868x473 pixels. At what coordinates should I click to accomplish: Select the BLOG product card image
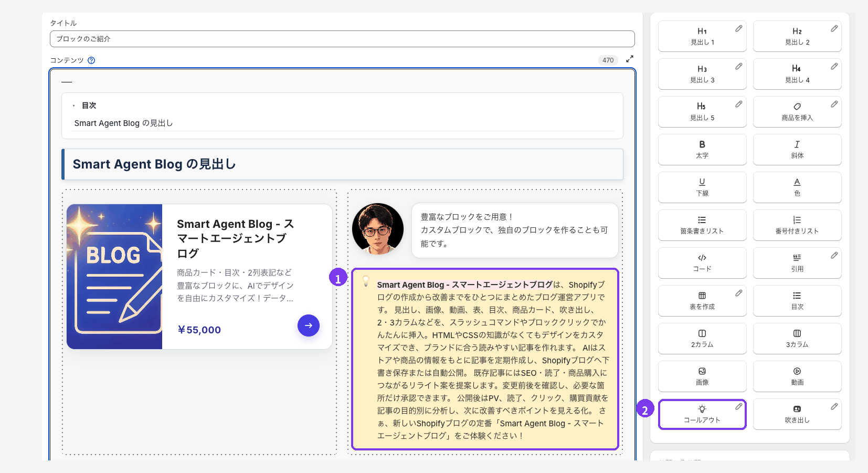coord(114,277)
